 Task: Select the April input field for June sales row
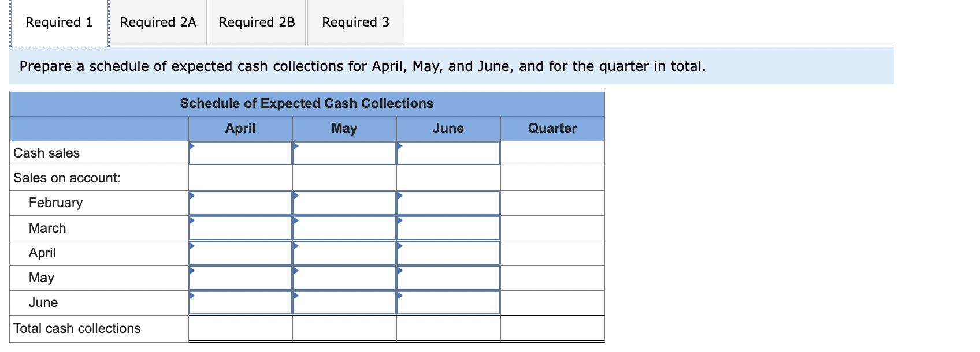pyautogui.click(x=240, y=302)
